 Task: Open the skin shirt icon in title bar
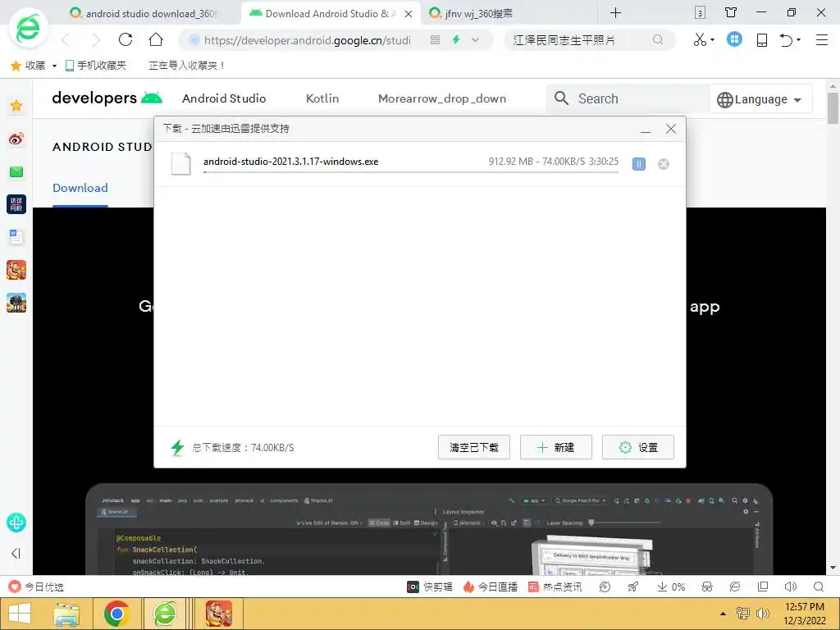731,12
